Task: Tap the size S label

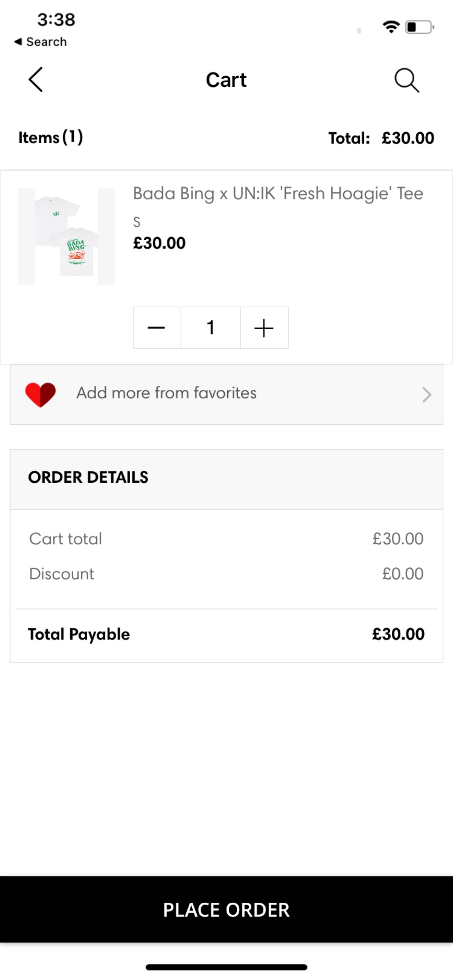Action: (x=137, y=222)
